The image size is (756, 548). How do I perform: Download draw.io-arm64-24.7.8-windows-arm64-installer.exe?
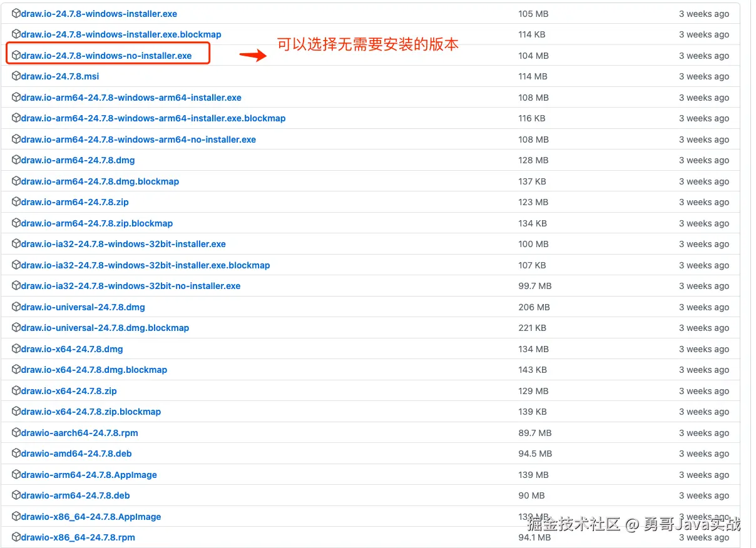131,98
